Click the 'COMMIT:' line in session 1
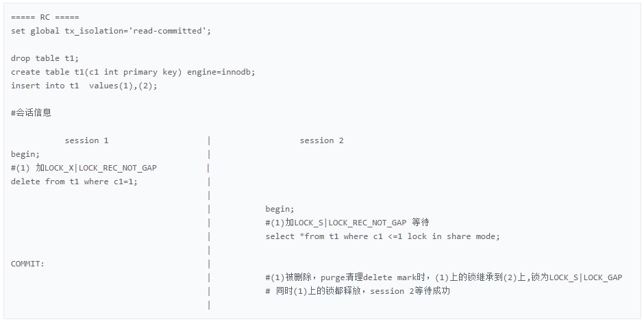Image resolution: width=644 pixels, height=324 pixels. tap(27, 264)
